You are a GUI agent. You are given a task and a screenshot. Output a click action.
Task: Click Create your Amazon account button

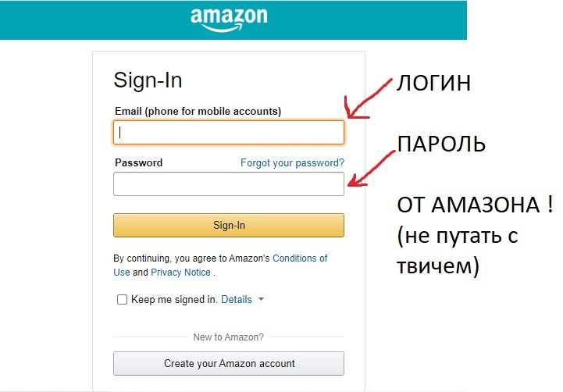[x=229, y=363]
